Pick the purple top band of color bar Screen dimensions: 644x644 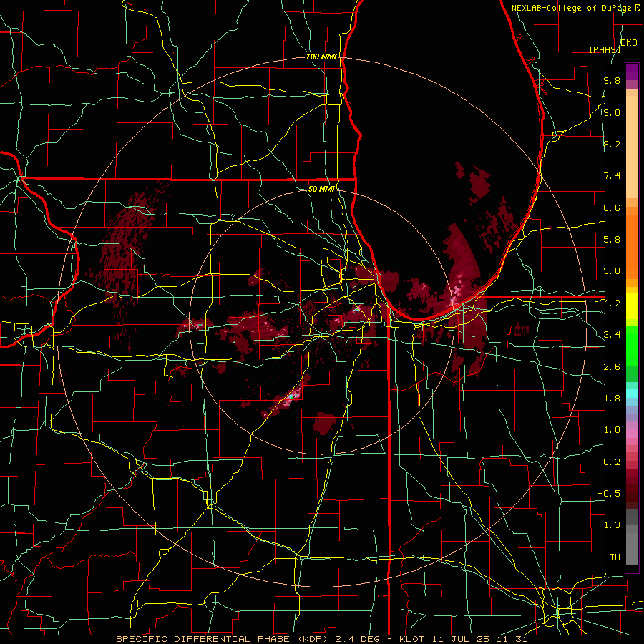click(x=632, y=72)
